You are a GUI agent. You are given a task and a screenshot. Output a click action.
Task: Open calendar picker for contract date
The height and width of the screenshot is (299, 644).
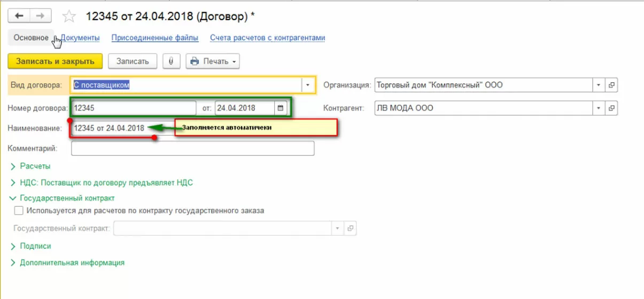(280, 108)
